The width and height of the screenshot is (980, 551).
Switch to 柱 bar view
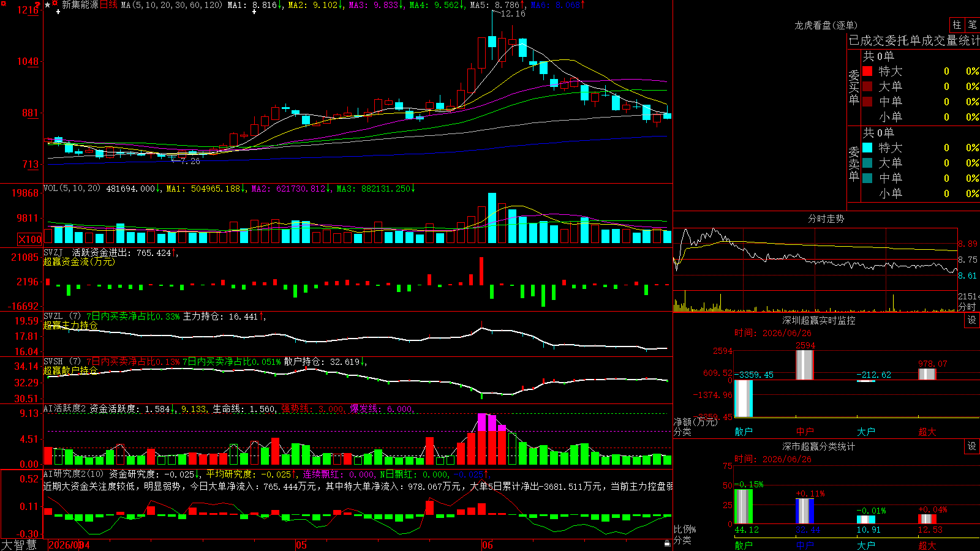pos(957,25)
